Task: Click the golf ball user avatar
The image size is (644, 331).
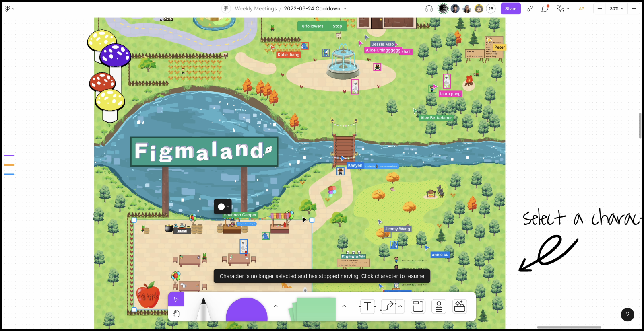Action: (x=443, y=8)
